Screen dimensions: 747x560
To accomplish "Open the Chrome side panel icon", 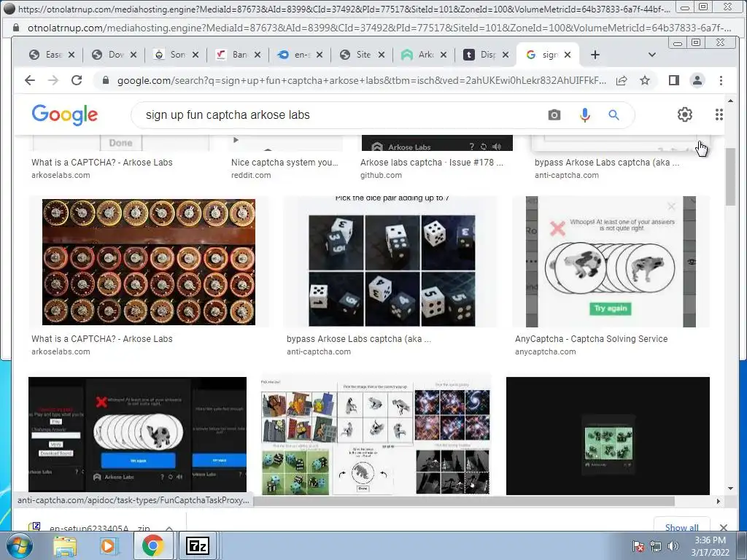I will coord(673,80).
